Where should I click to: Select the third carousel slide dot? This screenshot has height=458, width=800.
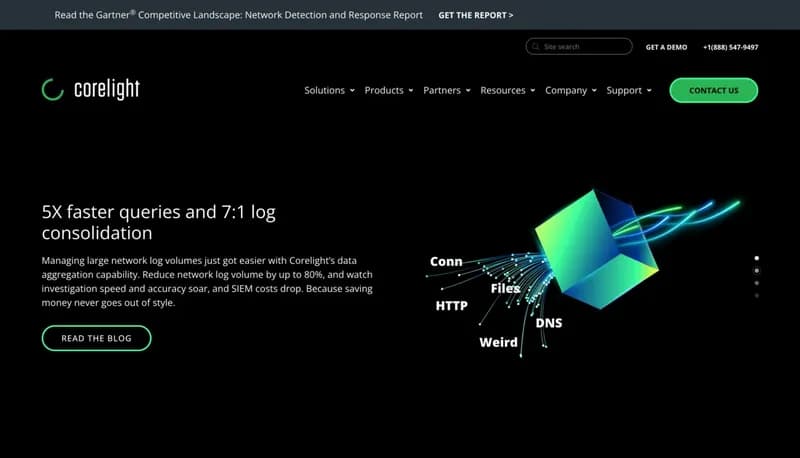click(x=757, y=283)
